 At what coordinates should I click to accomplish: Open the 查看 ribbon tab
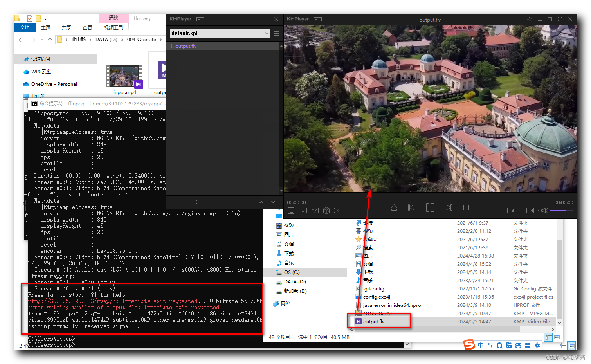pyautogui.click(x=87, y=27)
